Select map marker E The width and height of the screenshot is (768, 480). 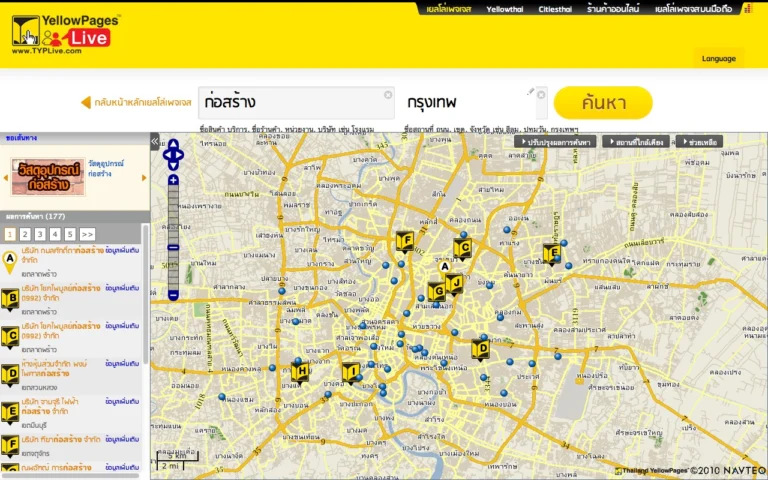click(x=552, y=254)
